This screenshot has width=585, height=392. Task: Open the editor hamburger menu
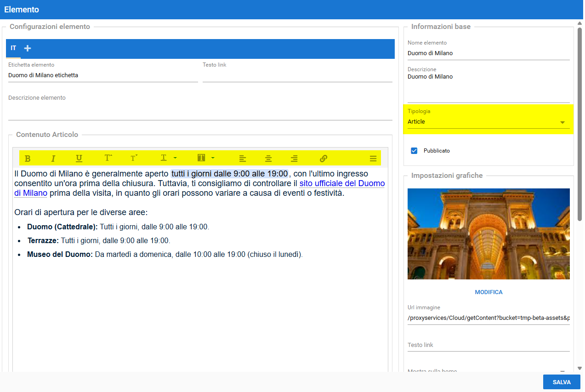(x=373, y=159)
